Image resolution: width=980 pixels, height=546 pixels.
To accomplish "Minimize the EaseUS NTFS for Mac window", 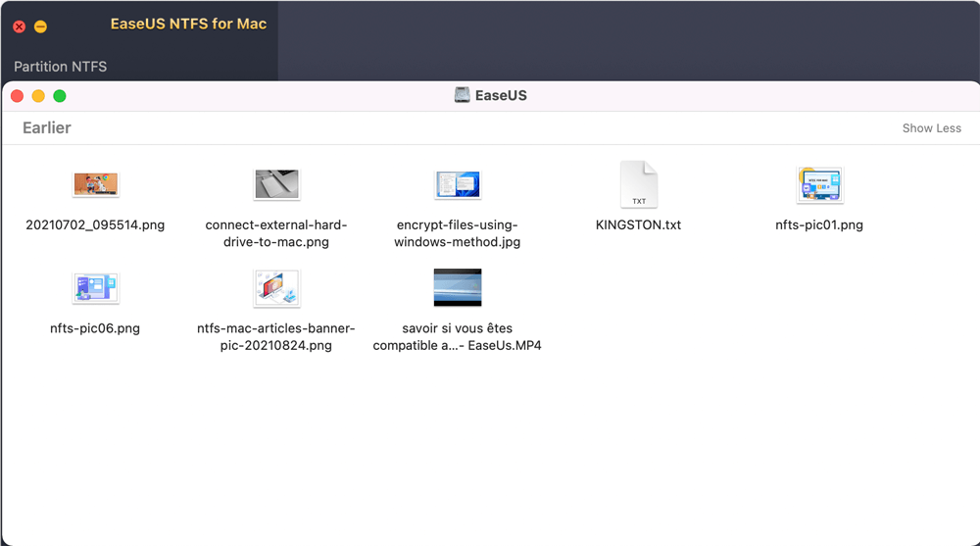I will pyautogui.click(x=40, y=26).
